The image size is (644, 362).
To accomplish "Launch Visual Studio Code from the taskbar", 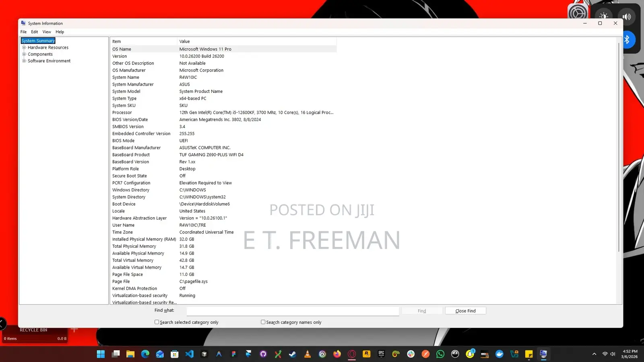I will (190, 354).
